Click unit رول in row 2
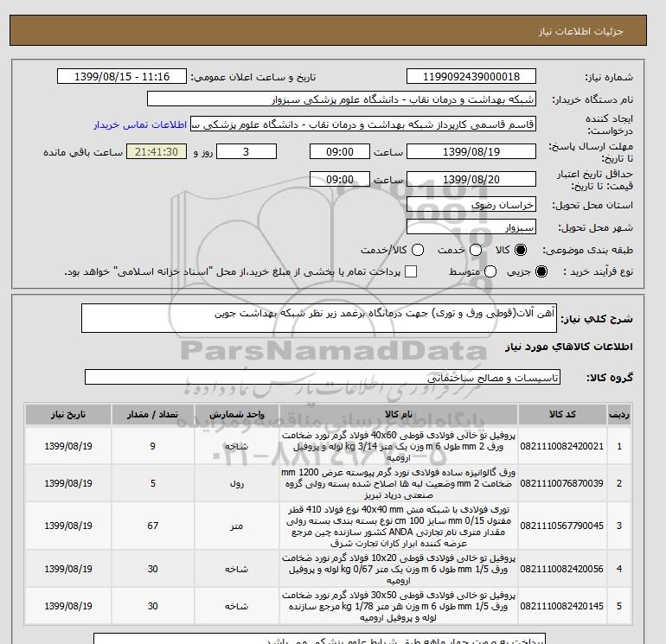Viewport: 666px width, 644px height. [x=237, y=483]
